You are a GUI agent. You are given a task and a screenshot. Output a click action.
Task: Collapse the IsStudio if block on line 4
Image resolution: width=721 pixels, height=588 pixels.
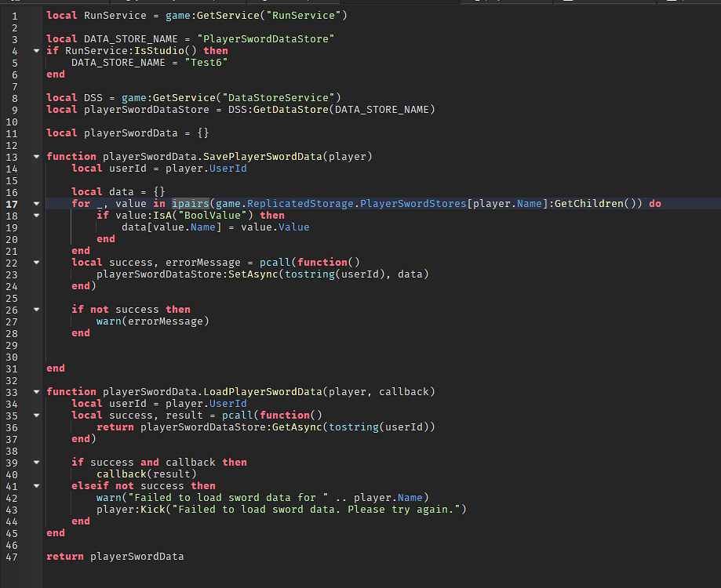36,51
